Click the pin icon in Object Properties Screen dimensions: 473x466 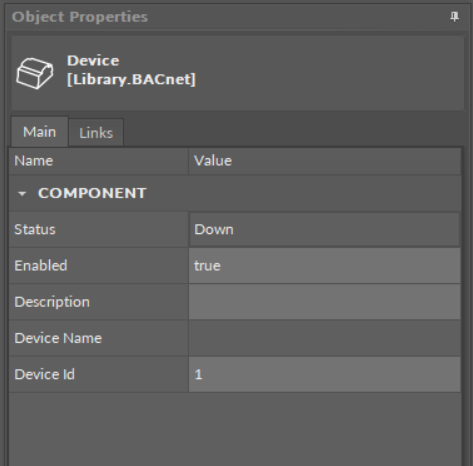click(x=454, y=17)
